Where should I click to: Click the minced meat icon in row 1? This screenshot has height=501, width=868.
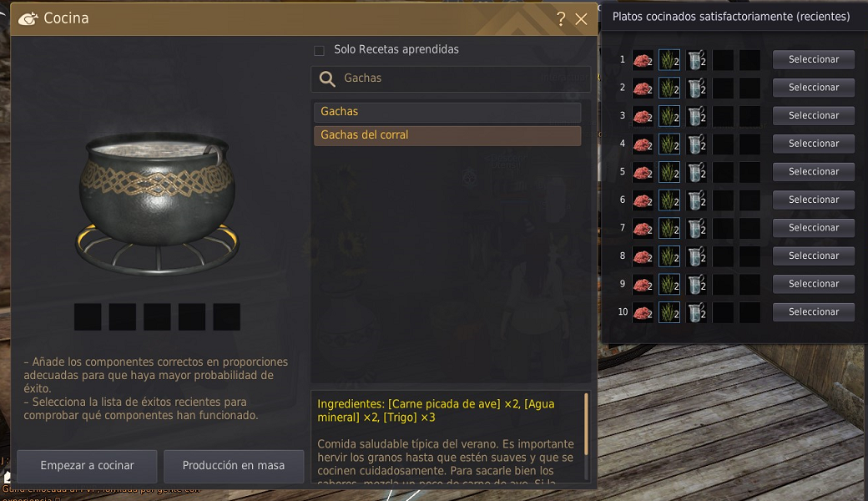click(x=643, y=60)
